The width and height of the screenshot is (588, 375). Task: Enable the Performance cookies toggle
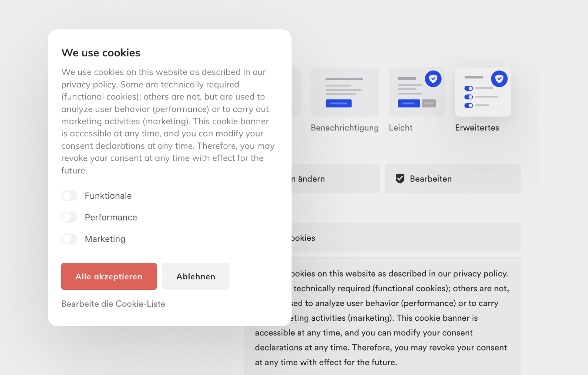pyautogui.click(x=69, y=217)
